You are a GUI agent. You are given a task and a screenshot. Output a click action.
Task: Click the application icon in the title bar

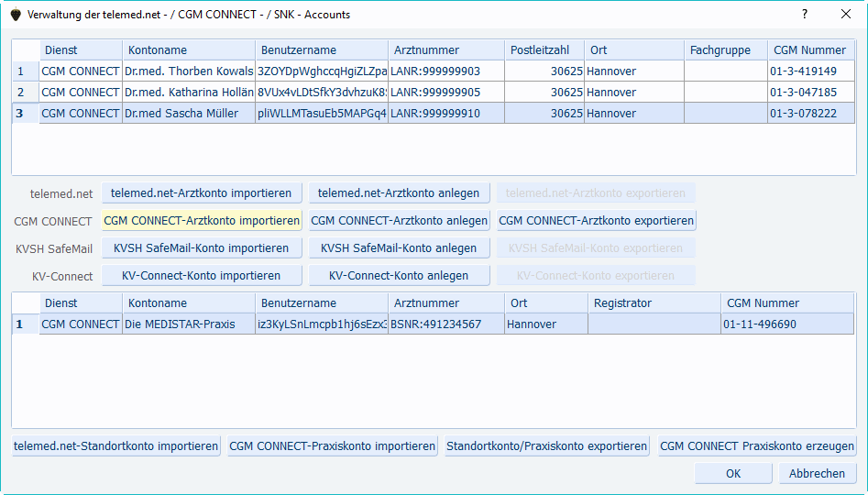(16, 15)
